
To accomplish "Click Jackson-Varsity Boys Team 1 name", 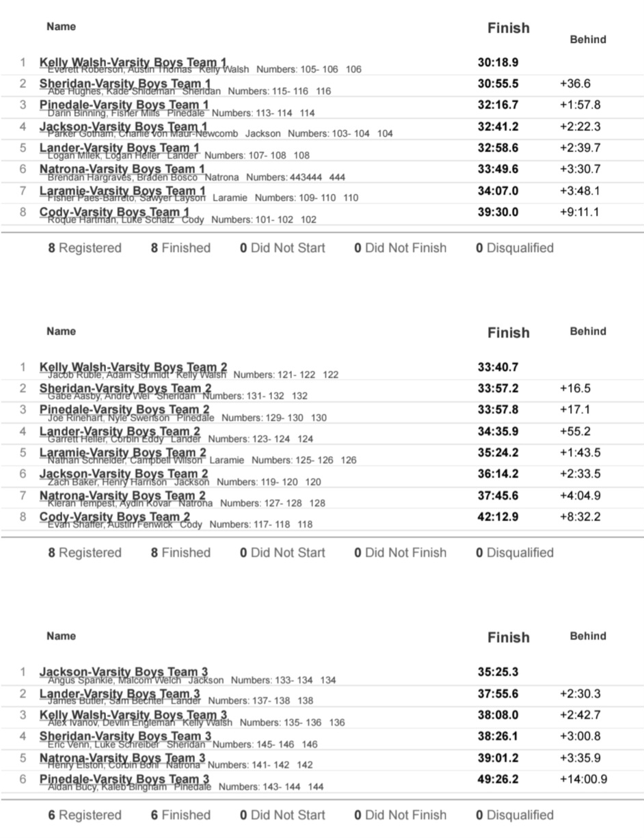I will coord(123,126).
